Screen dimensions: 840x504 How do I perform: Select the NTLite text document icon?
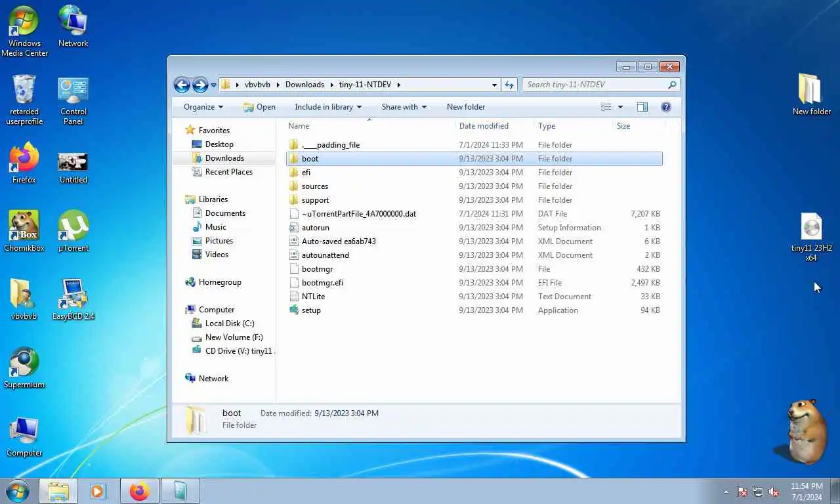tap(294, 297)
